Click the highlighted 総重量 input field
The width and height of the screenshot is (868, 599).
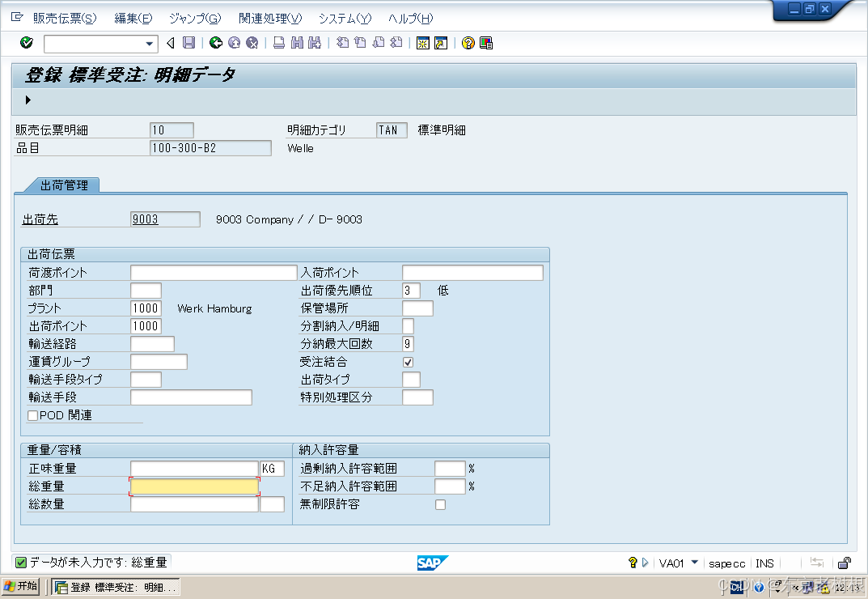[x=194, y=486]
